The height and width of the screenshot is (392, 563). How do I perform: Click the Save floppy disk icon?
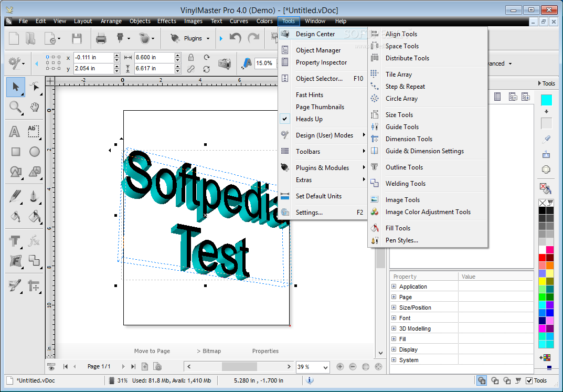[x=77, y=38]
